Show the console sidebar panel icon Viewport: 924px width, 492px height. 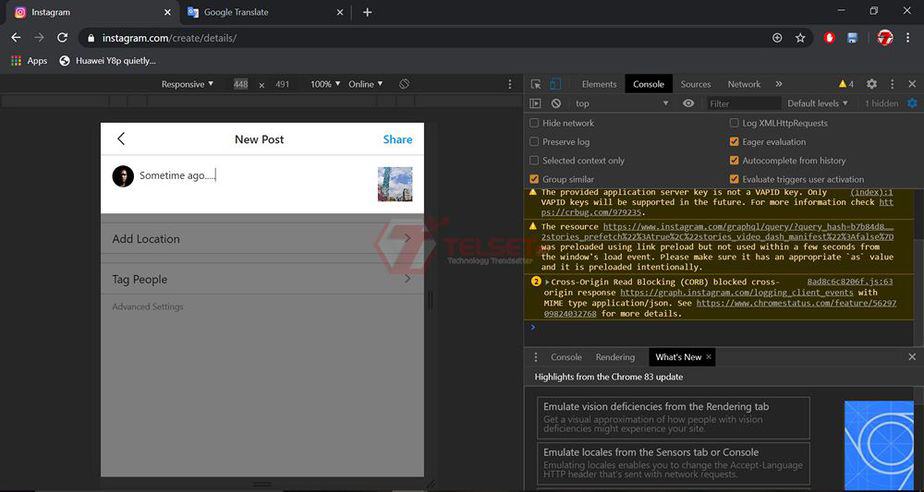pos(535,104)
